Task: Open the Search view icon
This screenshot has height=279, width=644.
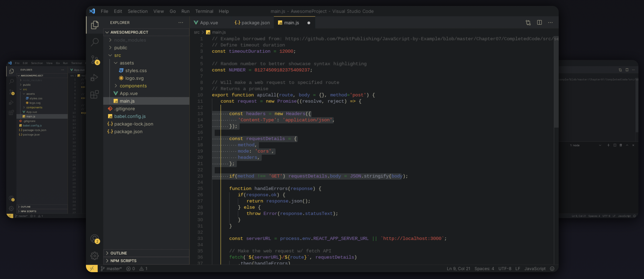Action: click(x=95, y=42)
